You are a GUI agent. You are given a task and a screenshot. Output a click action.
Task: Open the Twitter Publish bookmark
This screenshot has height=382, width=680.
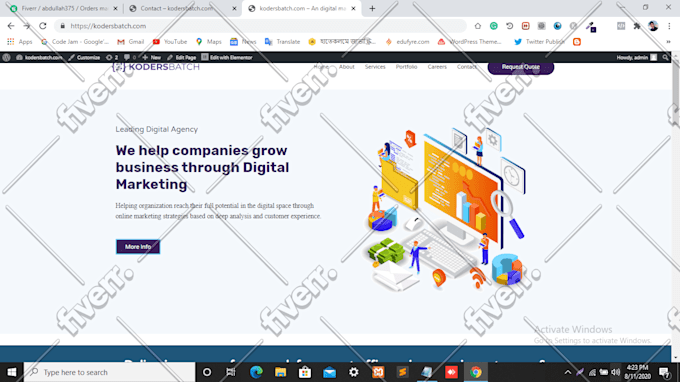point(539,42)
